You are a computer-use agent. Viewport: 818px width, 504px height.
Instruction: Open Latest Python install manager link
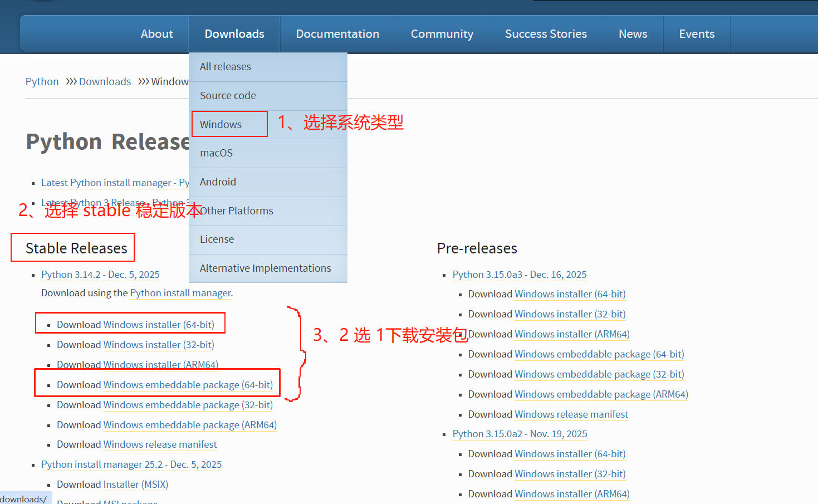point(115,183)
